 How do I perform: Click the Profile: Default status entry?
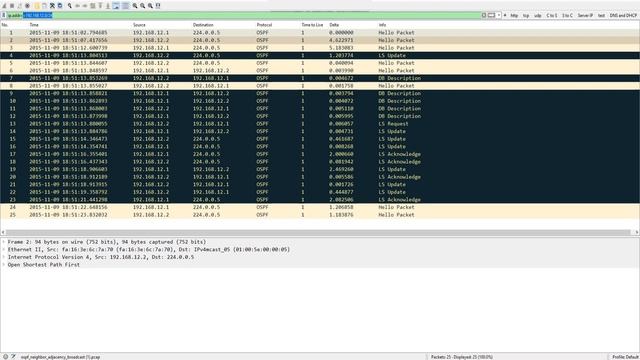coord(625,357)
